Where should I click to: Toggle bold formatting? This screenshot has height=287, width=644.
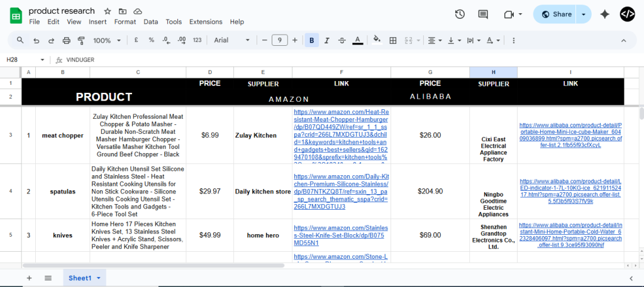click(312, 40)
